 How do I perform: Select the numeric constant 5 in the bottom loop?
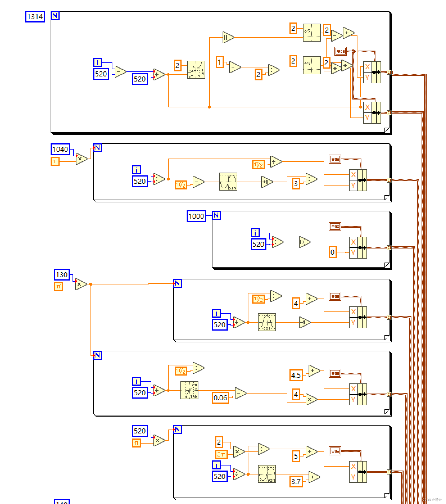(296, 456)
